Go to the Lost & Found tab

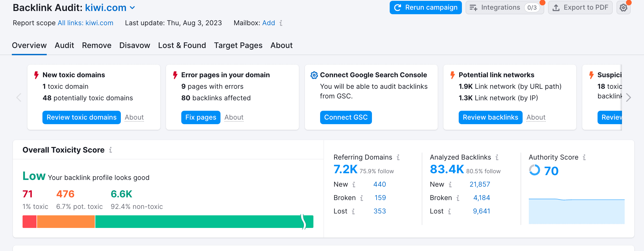click(x=182, y=45)
